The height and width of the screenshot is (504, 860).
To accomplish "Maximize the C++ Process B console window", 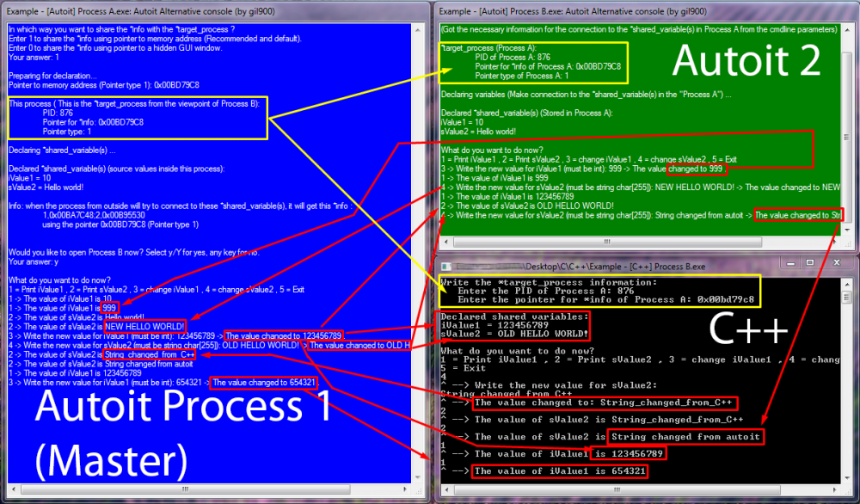I will (x=809, y=263).
